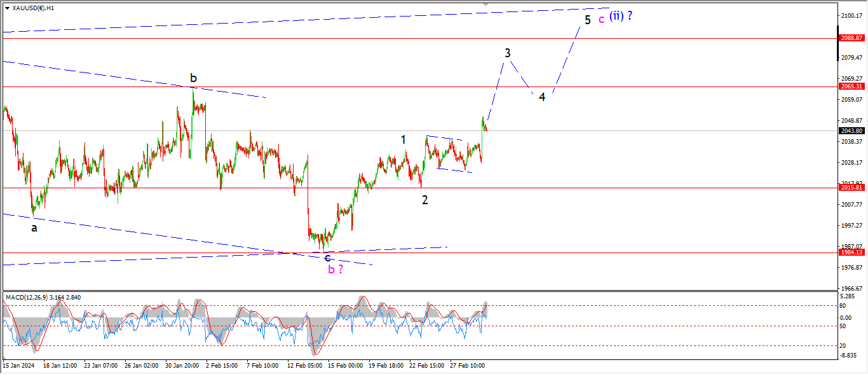868x374 pixels.
Task: Open the dropdown arrow beside XAUUSD(€),H1
Action: point(7,9)
